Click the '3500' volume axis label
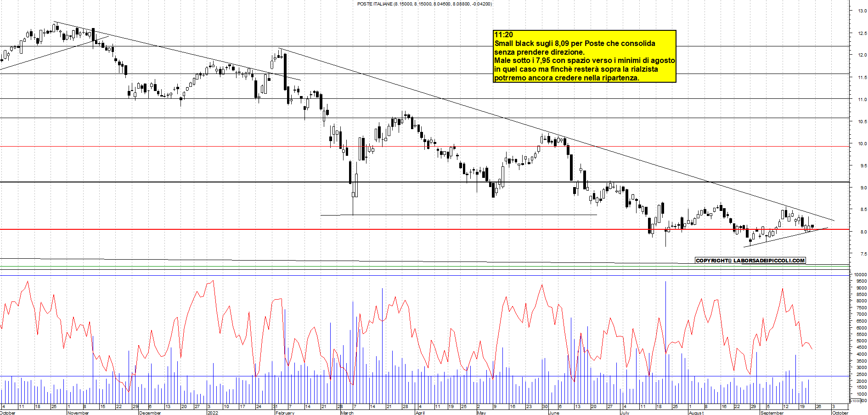This screenshot has width=868, height=415. (862, 361)
